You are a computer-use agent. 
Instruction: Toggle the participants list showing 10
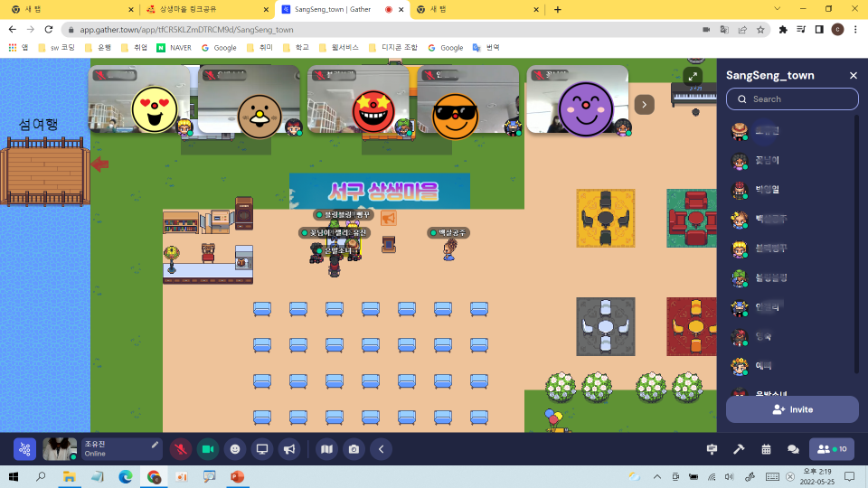(x=832, y=449)
